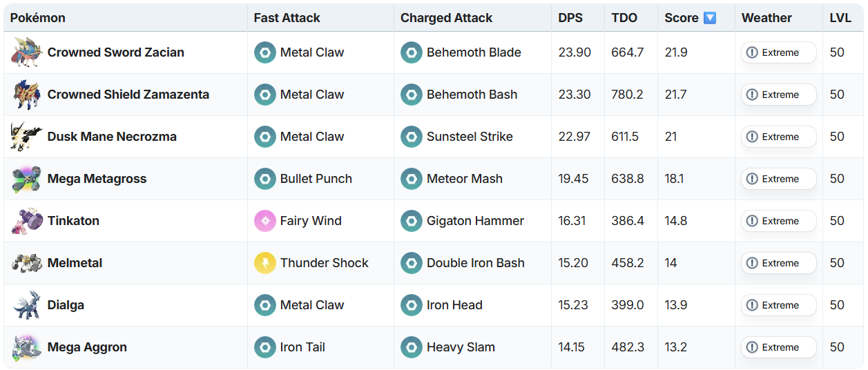Screen dimensions: 868x370
Task: Click the Tinkaton sprite icon
Action: click(27, 221)
